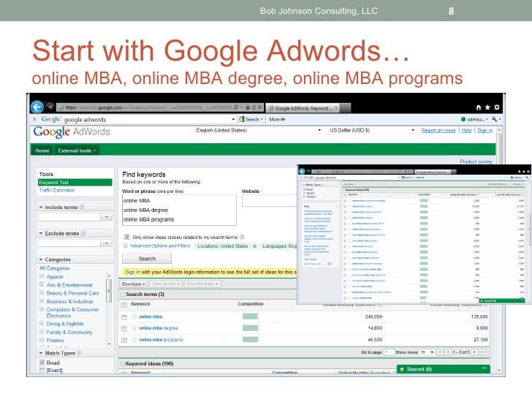Image resolution: width=532 pixels, height=399 pixels.
Task: Click the refresh icon in address bar
Action: click(x=254, y=107)
